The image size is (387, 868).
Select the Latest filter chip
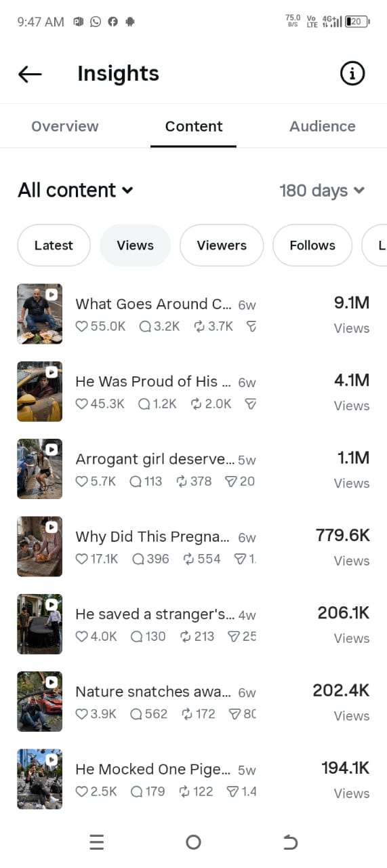54,245
